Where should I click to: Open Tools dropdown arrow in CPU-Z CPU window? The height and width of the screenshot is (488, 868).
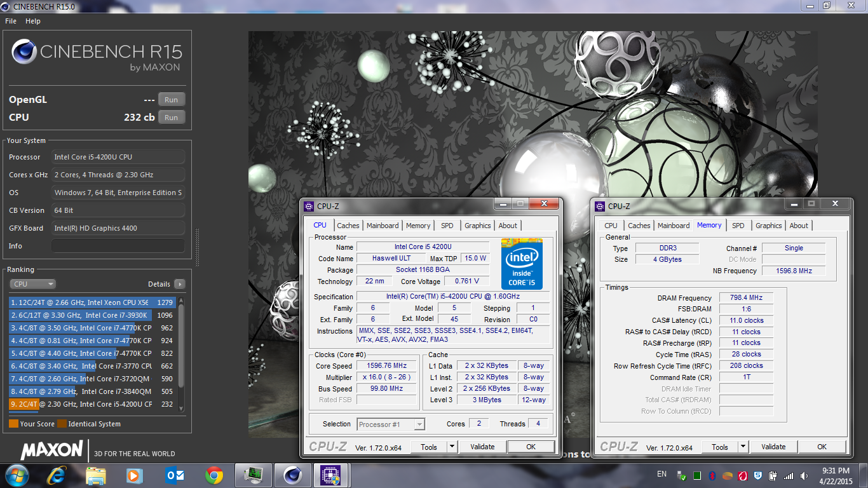[452, 447]
